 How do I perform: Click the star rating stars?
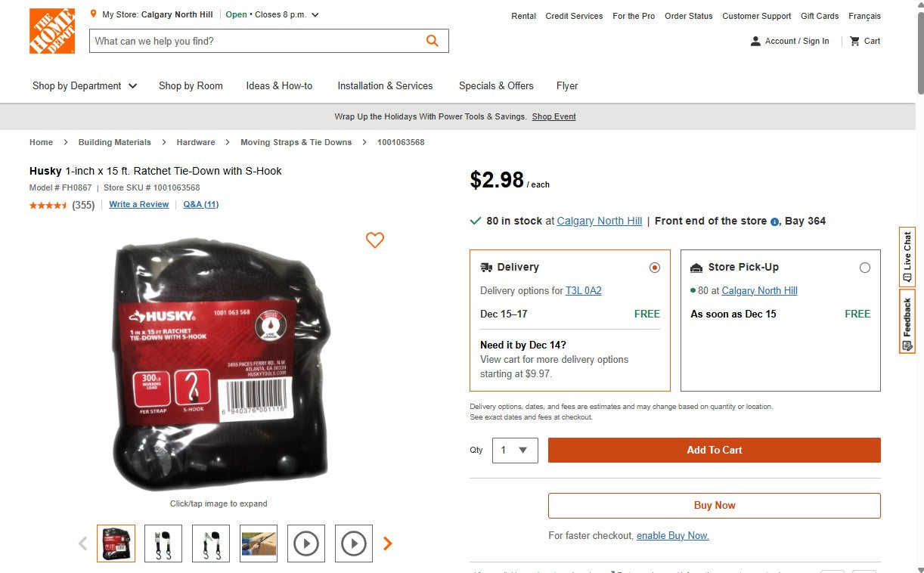tap(48, 204)
